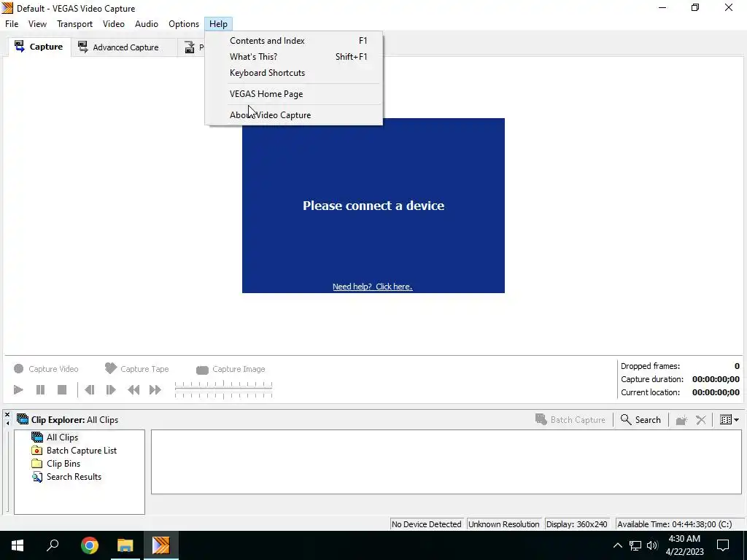Open the Transport menu
This screenshot has height=560, width=747.
(x=75, y=24)
